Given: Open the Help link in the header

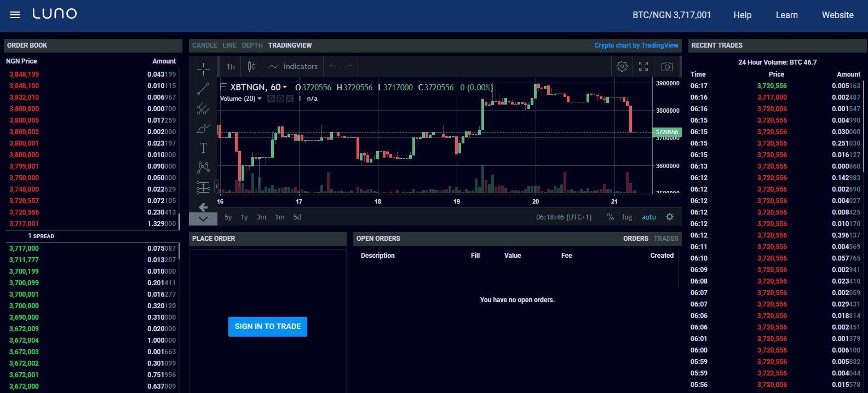Looking at the screenshot, I should (743, 15).
